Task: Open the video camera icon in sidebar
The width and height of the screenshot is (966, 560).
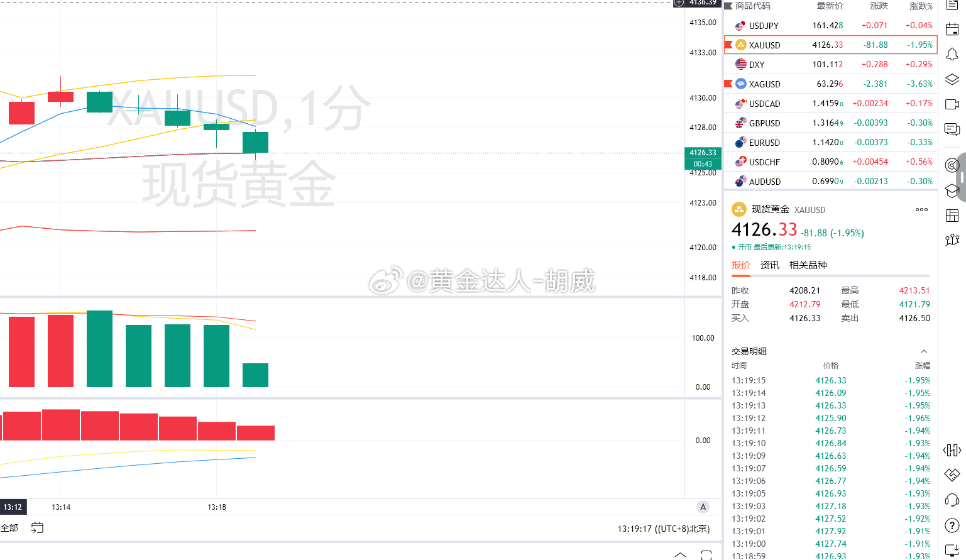Action: (952, 104)
